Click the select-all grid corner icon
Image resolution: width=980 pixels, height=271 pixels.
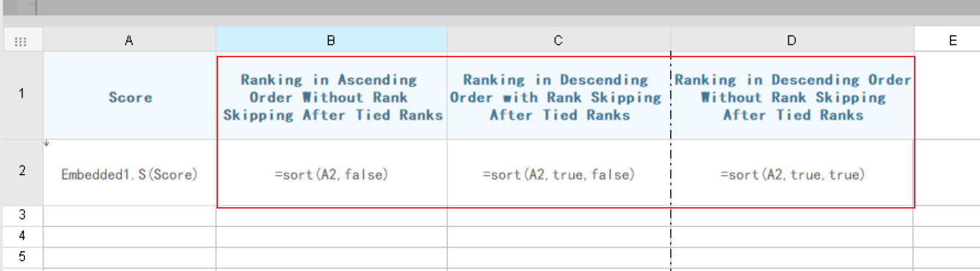tap(21, 41)
